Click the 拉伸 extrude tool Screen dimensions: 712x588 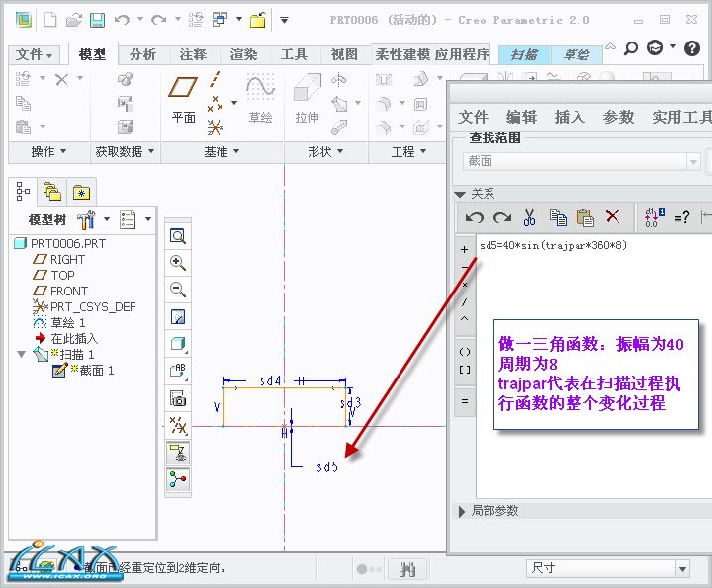(307, 99)
